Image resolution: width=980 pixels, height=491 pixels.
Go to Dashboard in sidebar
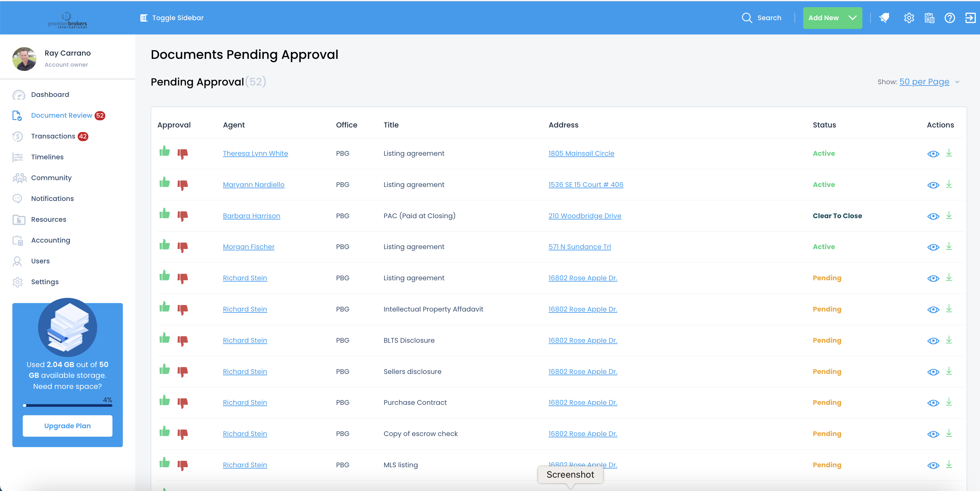50,94
